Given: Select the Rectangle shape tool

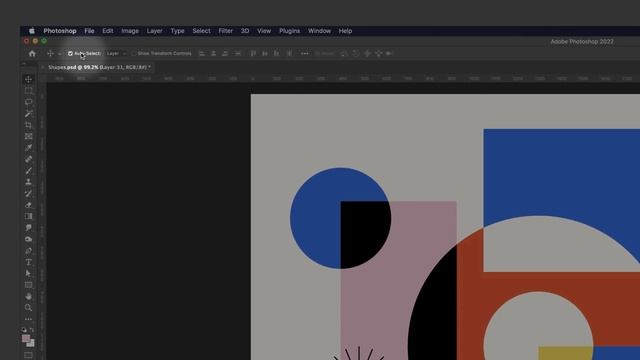Looking at the screenshot, I should pos(28,285).
